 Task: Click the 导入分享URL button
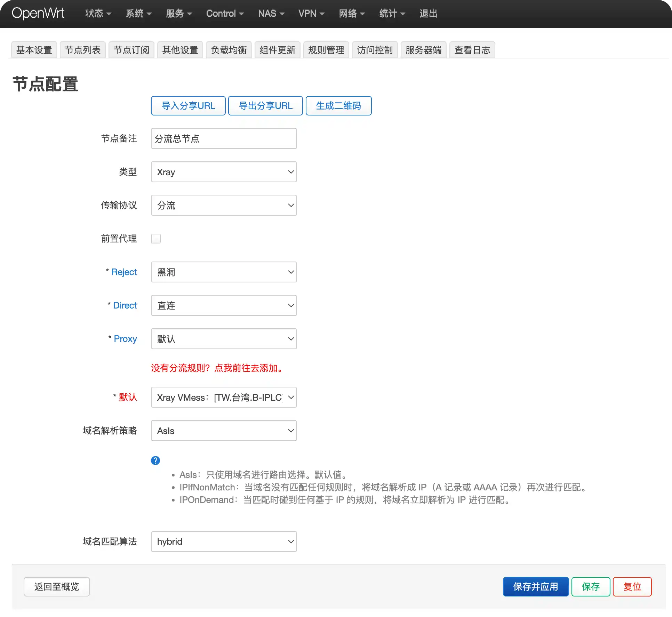pyautogui.click(x=189, y=106)
